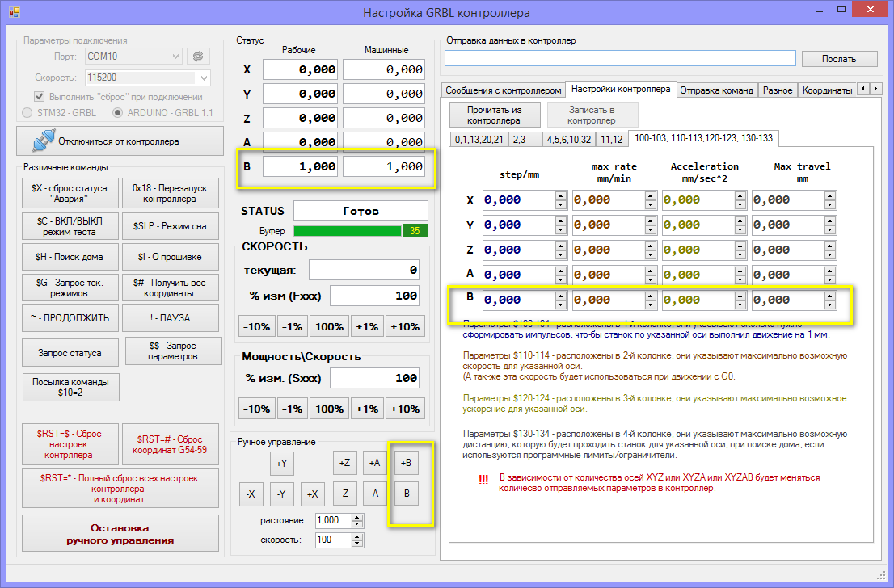Click $X сброс статуса Авария button
The image size is (894, 588).
pyautogui.click(x=70, y=193)
